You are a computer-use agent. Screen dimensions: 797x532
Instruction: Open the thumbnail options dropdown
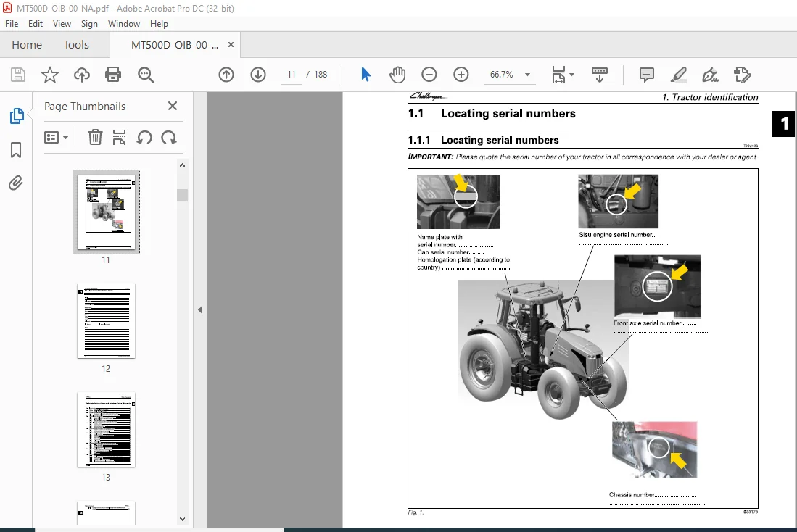pos(56,137)
